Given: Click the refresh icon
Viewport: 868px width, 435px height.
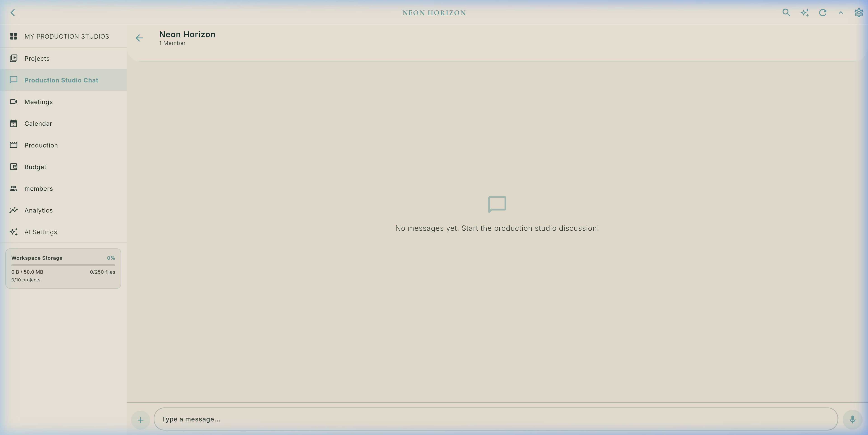Looking at the screenshot, I should coord(823,13).
